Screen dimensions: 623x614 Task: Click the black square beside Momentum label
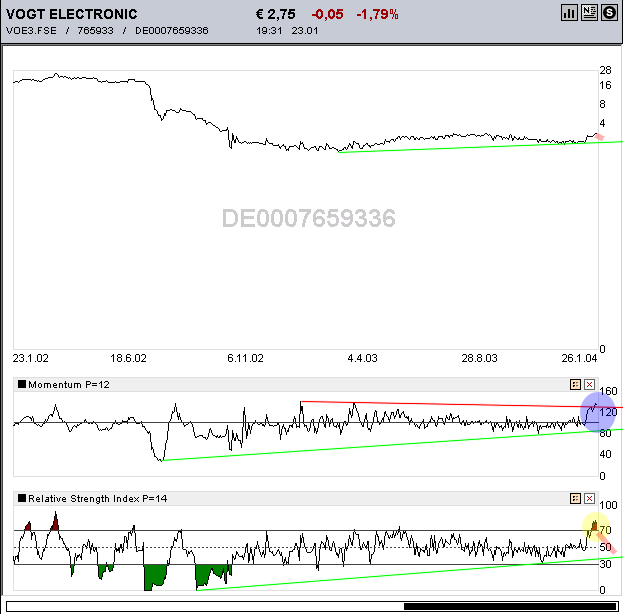(22, 384)
